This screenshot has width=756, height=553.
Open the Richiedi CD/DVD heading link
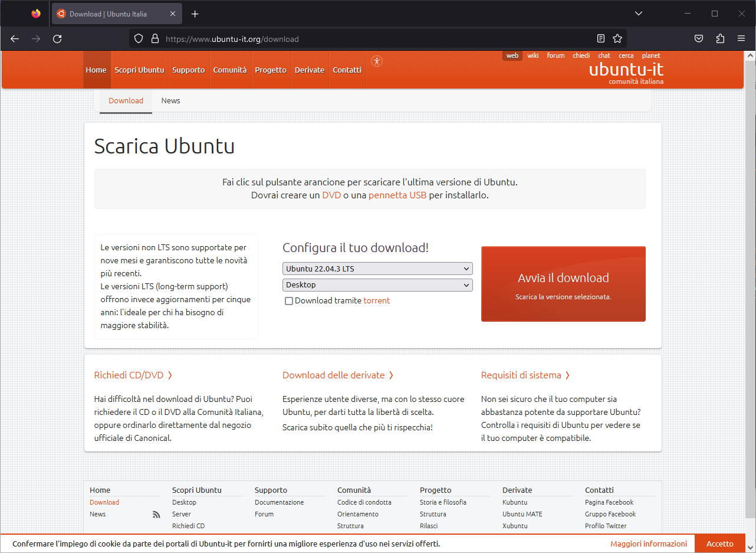point(133,375)
